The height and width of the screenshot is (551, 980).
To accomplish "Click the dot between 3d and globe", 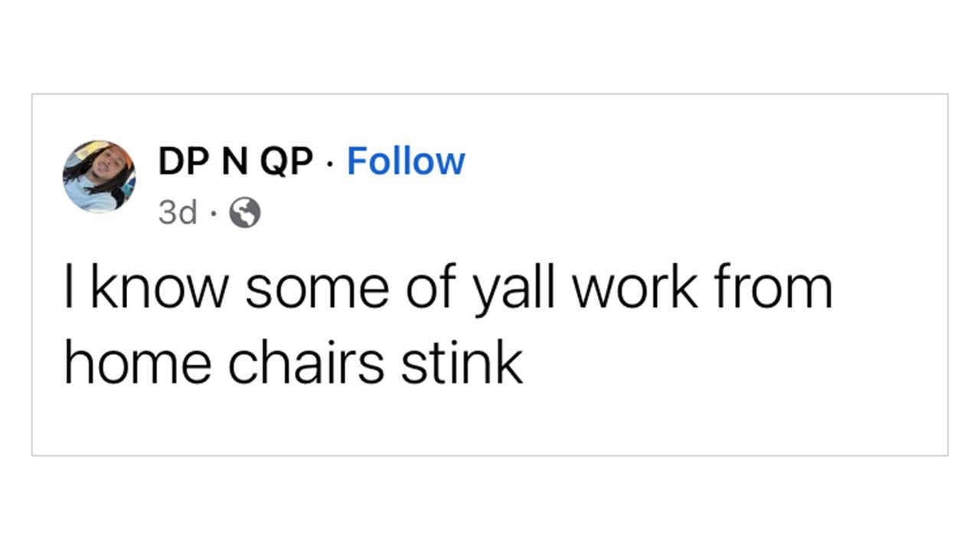I will click(212, 214).
